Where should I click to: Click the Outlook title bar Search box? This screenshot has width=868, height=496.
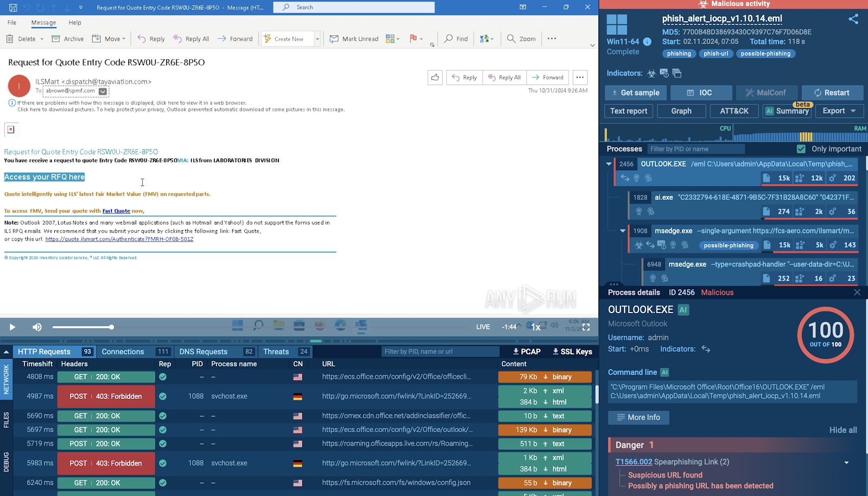pyautogui.click(x=354, y=7)
